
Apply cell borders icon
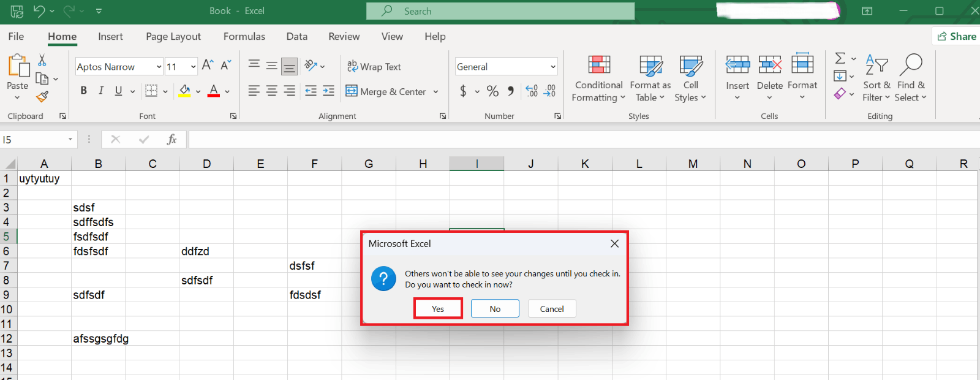coord(151,91)
